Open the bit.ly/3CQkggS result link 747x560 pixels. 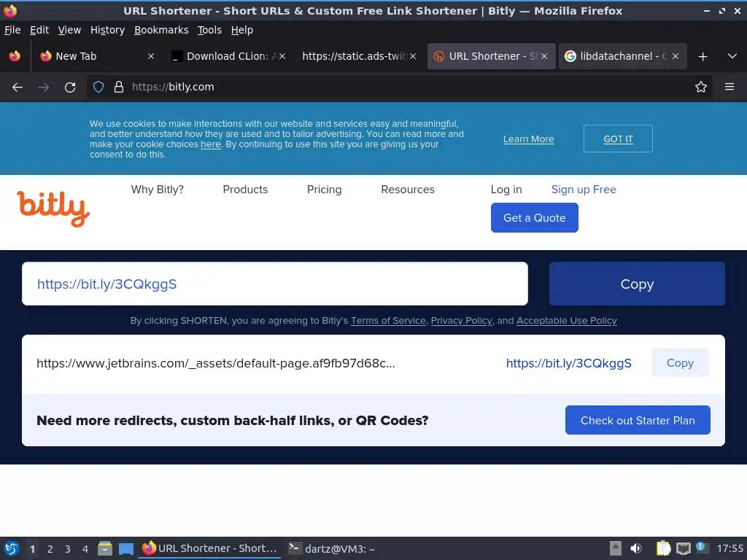(x=568, y=363)
